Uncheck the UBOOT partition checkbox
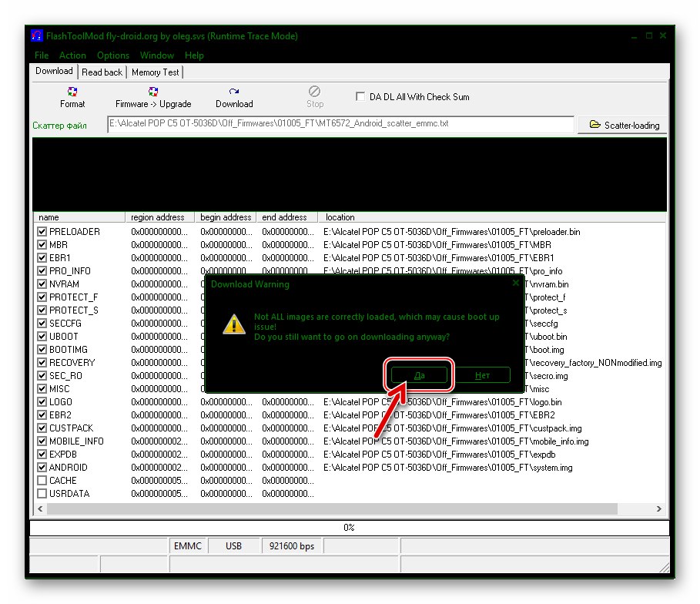 click(42, 336)
